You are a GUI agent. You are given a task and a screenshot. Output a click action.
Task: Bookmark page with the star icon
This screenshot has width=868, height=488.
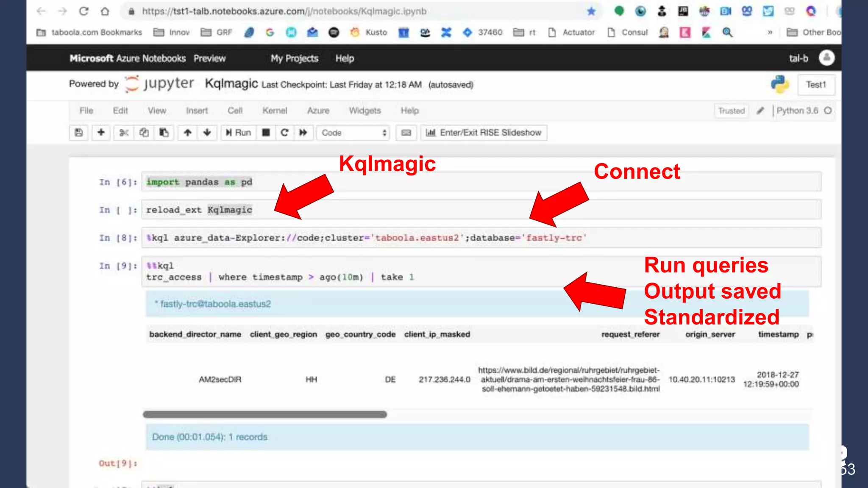click(x=591, y=11)
